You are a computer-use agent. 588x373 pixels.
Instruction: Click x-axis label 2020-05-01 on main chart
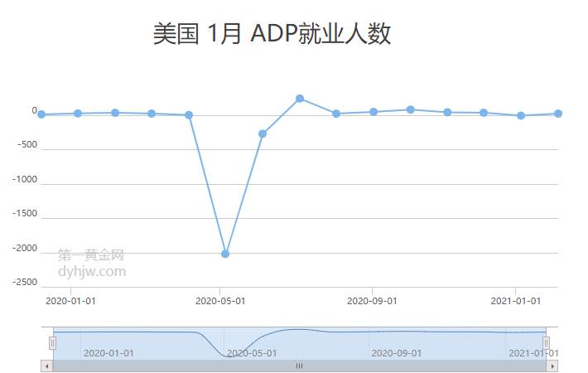coord(220,301)
